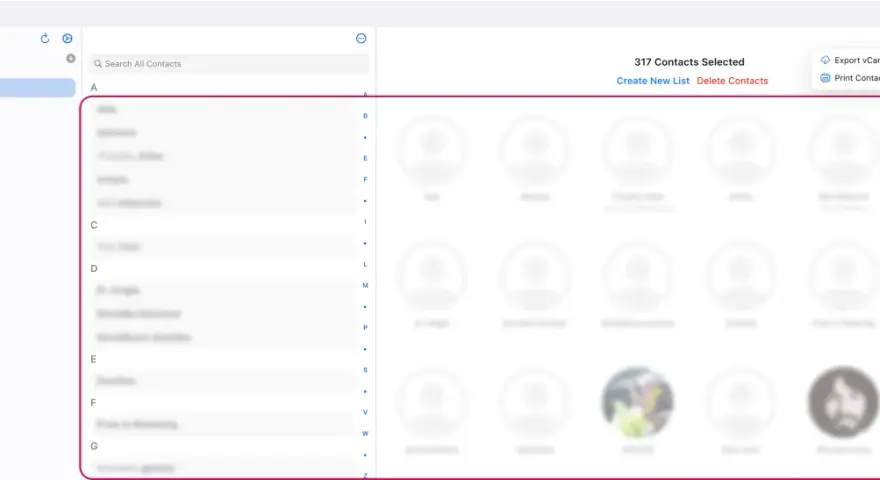The image size is (880, 480).
Task: Open the circled ellipsis more options icon
Action: 361,38
